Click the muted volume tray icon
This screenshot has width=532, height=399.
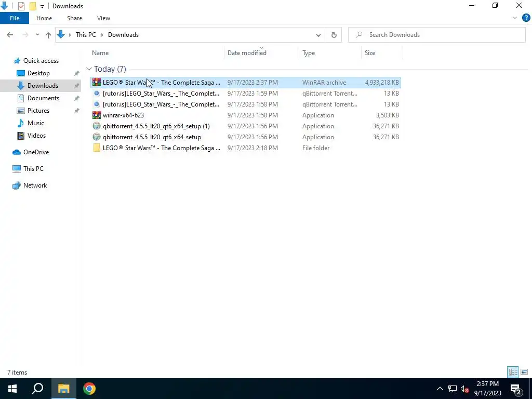click(465, 389)
